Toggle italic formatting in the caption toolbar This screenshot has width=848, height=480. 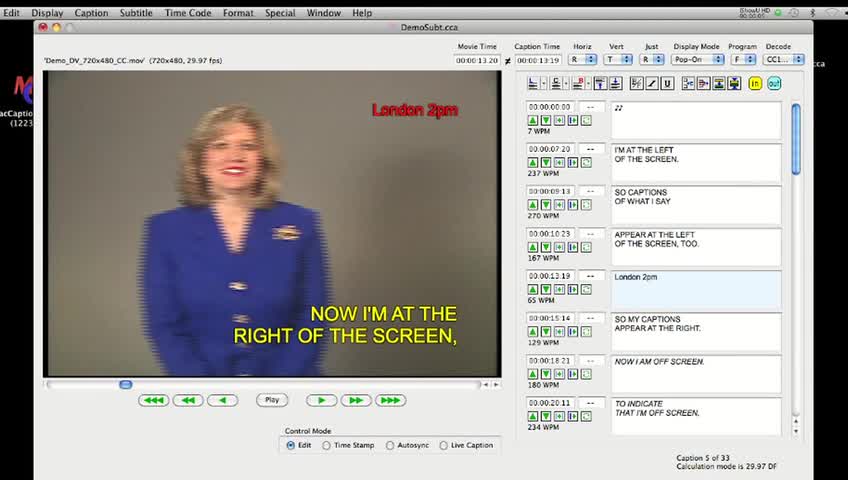(x=652, y=83)
